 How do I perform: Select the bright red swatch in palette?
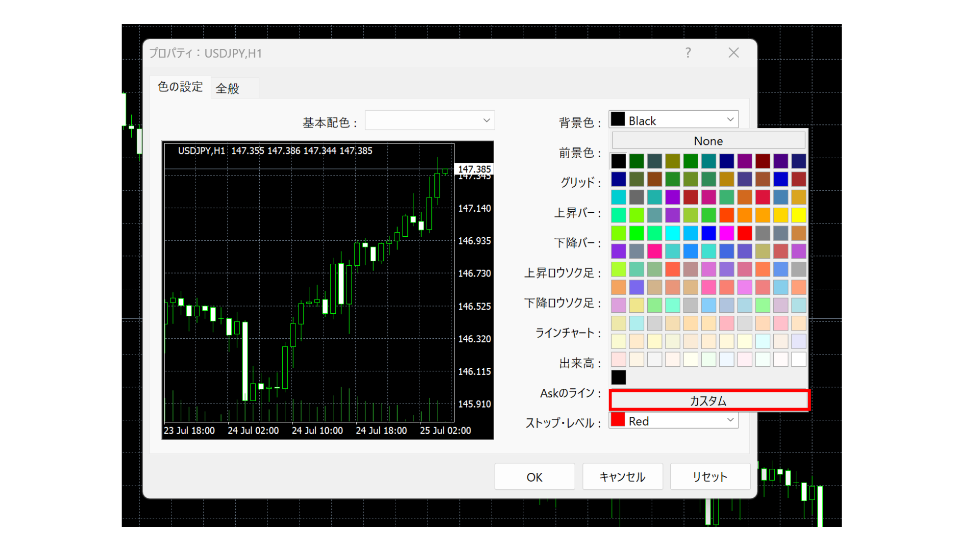[x=745, y=233]
